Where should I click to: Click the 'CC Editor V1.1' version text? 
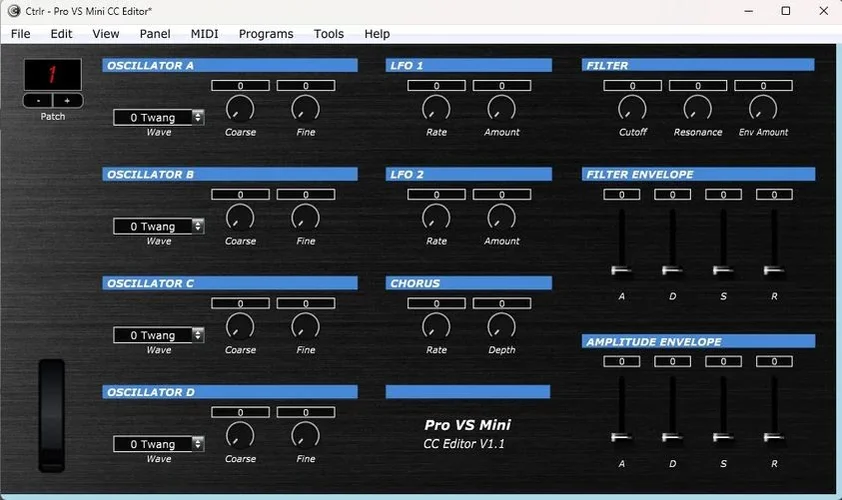pyautogui.click(x=464, y=444)
